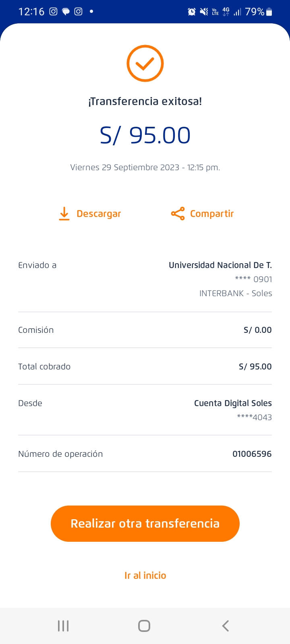Tap the S/ 95.00 transfer amount
This screenshot has width=290, height=644.
point(145,135)
